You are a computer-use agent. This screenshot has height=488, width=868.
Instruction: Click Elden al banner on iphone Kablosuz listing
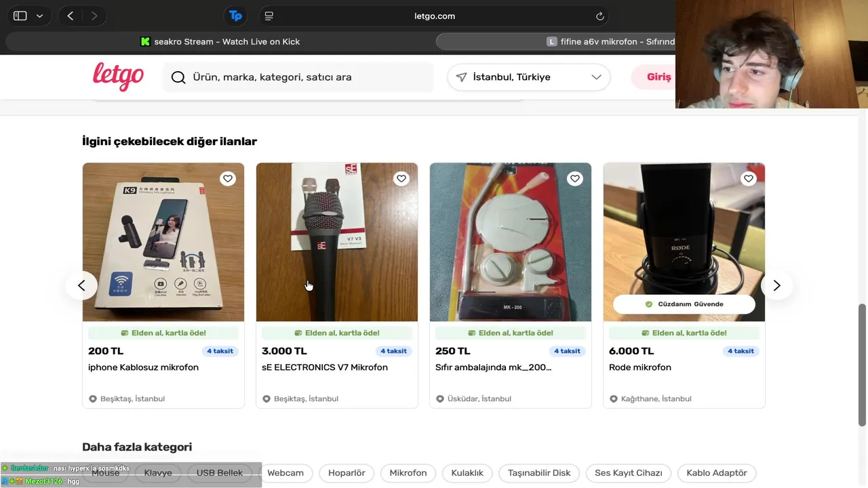(163, 333)
